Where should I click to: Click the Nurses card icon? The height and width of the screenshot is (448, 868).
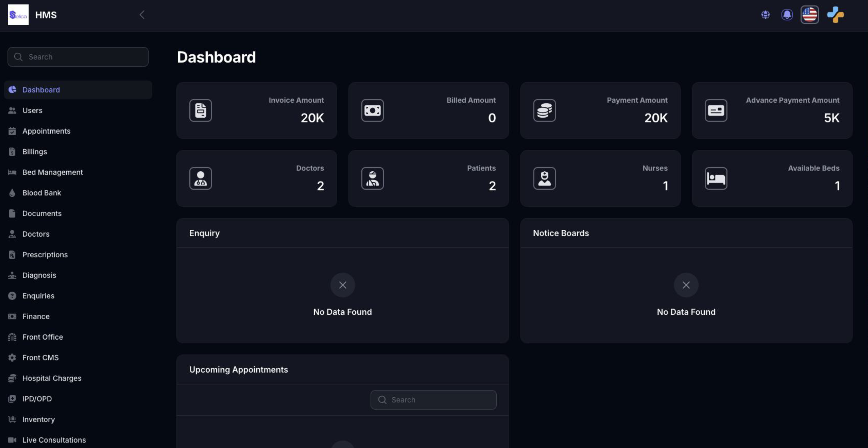coord(544,179)
